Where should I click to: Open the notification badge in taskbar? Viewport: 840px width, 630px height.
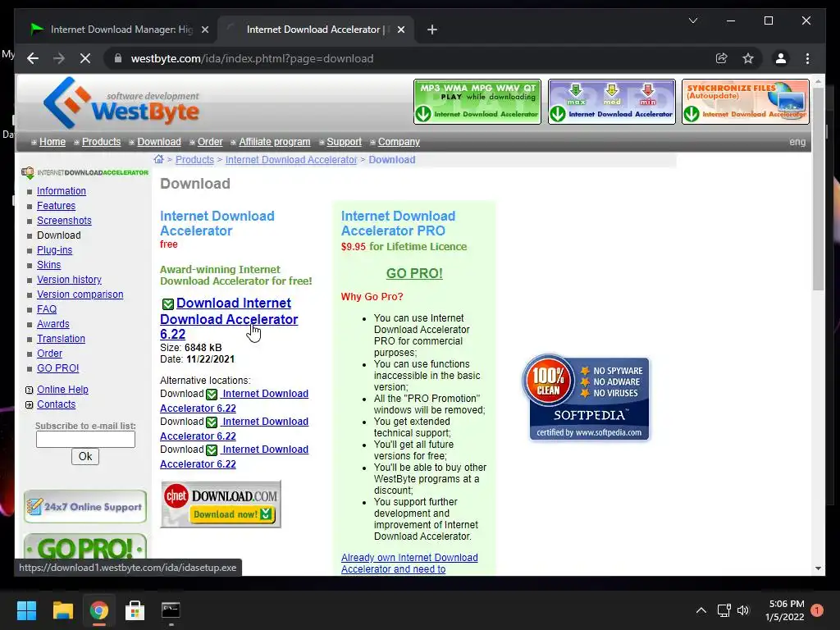(x=816, y=610)
